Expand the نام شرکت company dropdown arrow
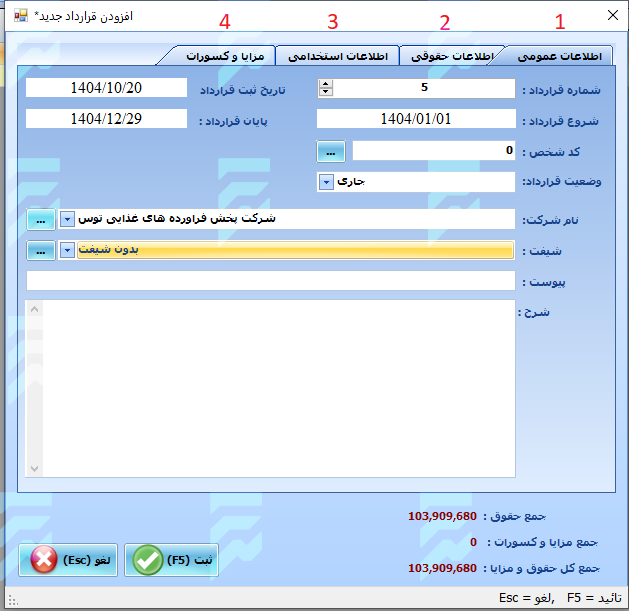 (67, 219)
